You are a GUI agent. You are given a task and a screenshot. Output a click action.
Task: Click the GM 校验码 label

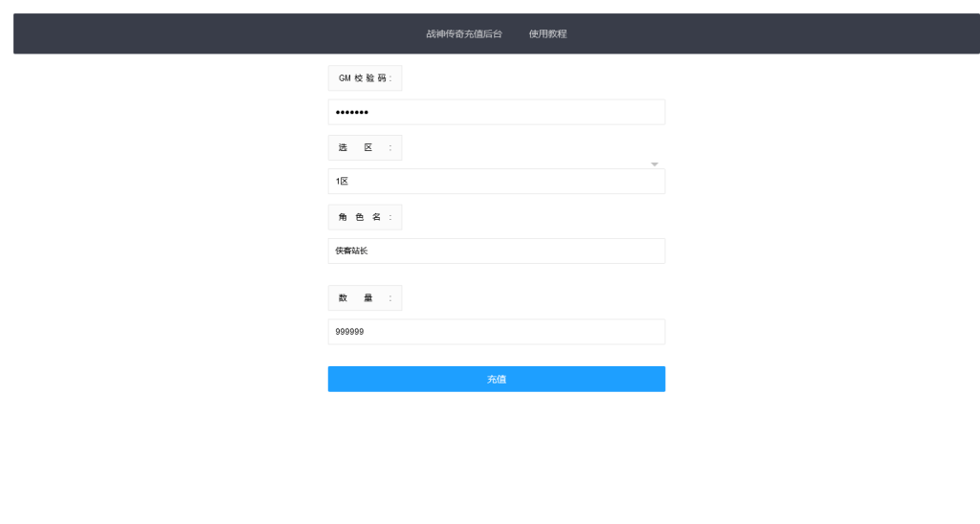click(365, 78)
